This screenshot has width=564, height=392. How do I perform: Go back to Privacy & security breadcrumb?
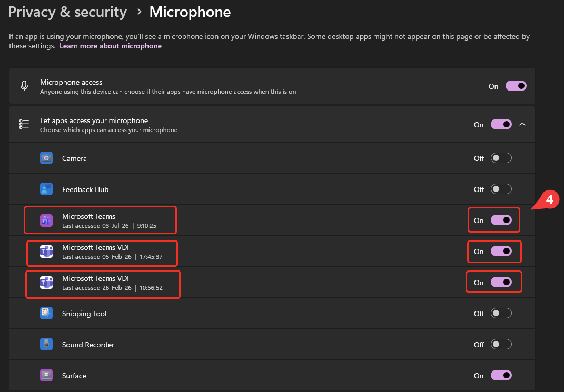coord(67,12)
